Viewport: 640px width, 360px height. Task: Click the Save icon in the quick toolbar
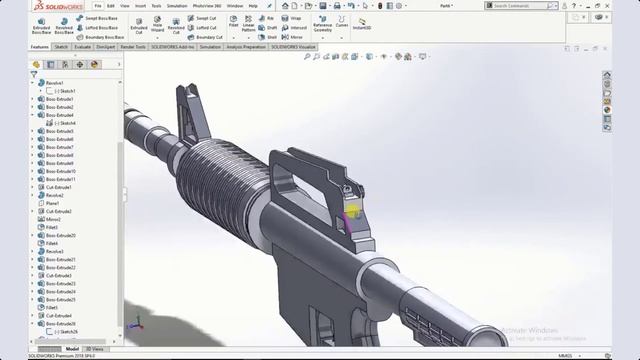[323, 6]
